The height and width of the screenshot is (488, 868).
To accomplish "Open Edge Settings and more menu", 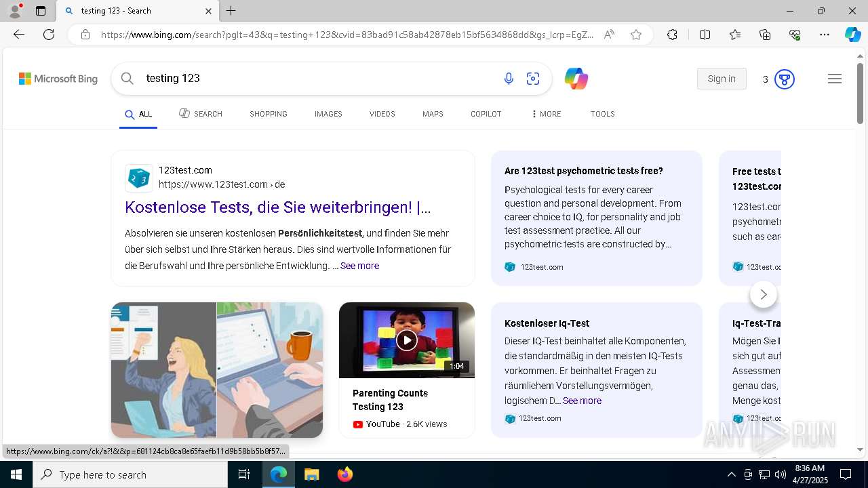I will tap(825, 35).
